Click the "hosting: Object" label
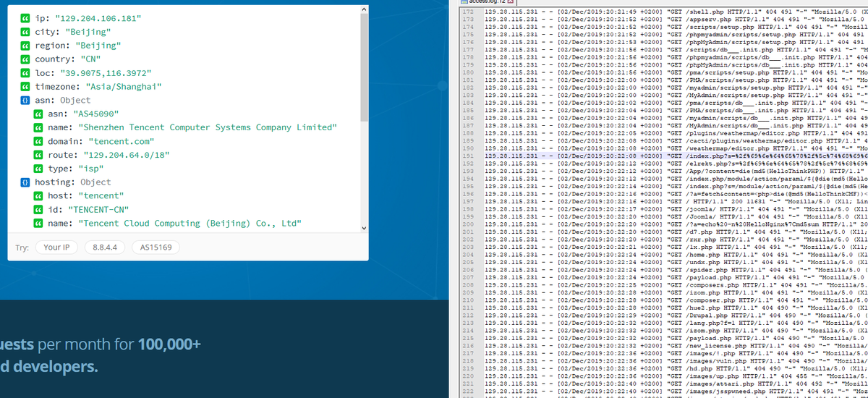The image size is (868, 398). [73, 182]
